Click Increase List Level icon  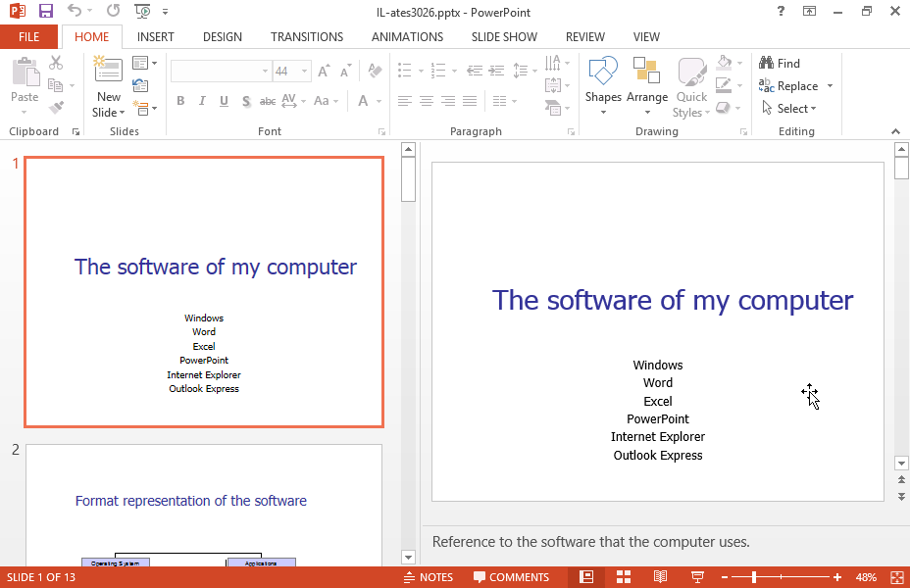click(496, 71)
